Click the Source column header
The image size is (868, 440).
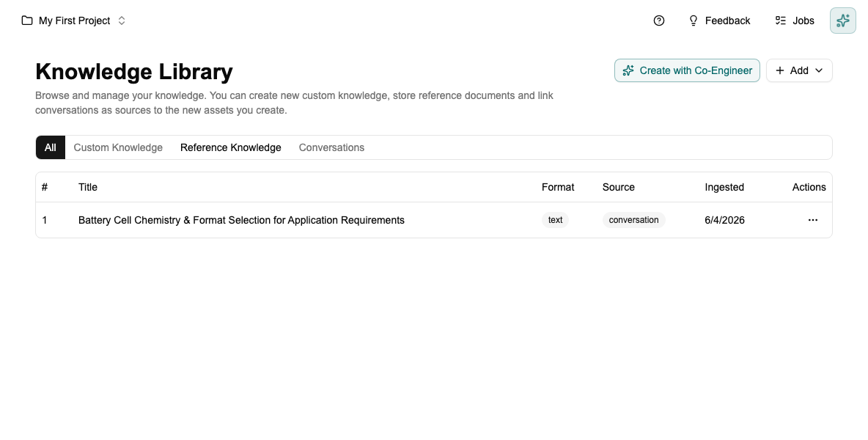(618, 187)
